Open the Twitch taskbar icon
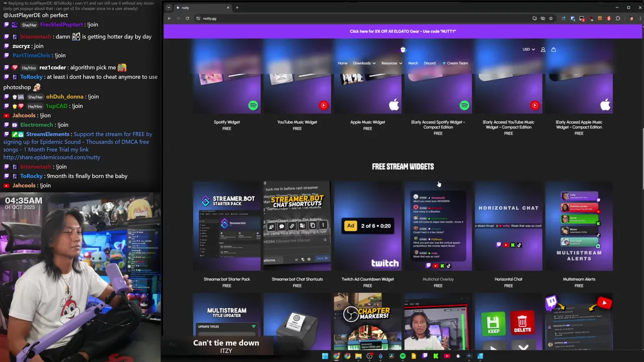 pos(425,356)
